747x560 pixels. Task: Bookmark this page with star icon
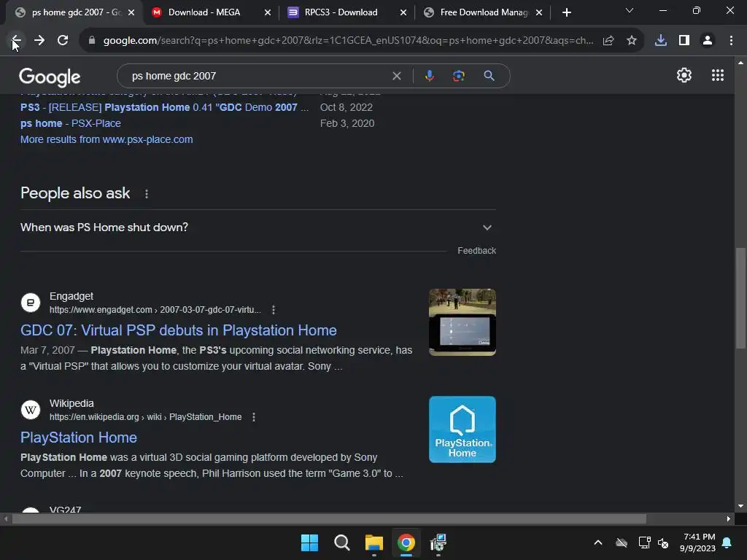[x=632, y=41]
